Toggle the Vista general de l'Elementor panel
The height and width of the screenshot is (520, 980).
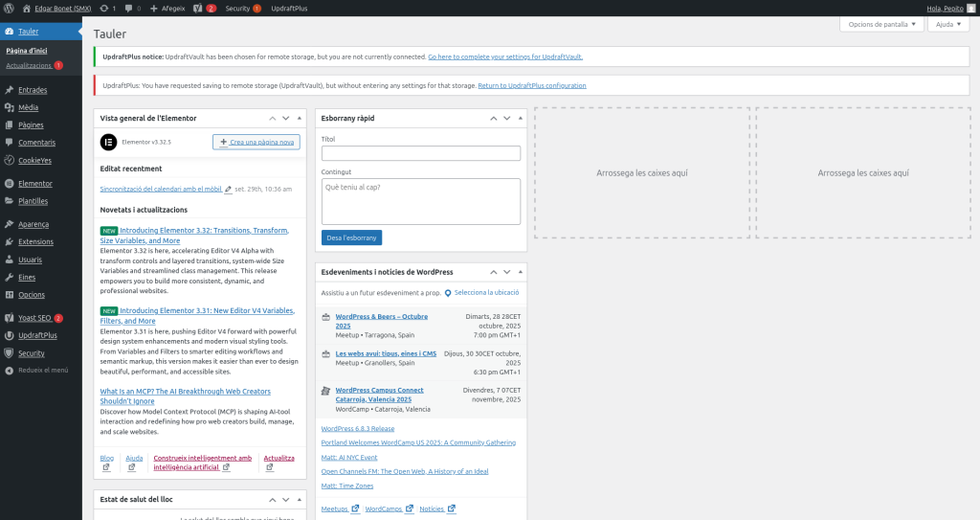click(x=298, y=118)
